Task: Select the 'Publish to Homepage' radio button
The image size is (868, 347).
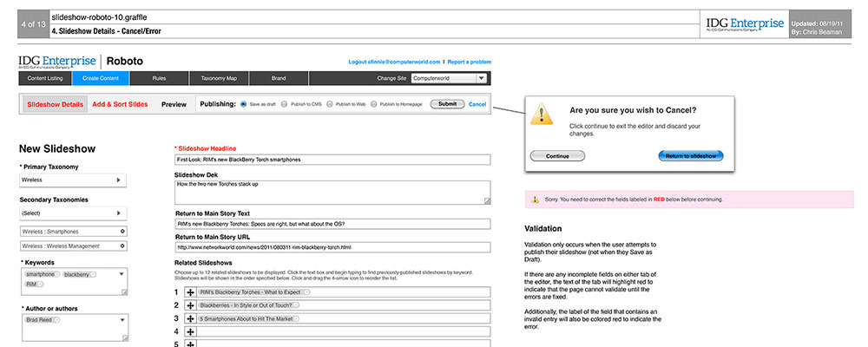Action: (x=374, y=104)
